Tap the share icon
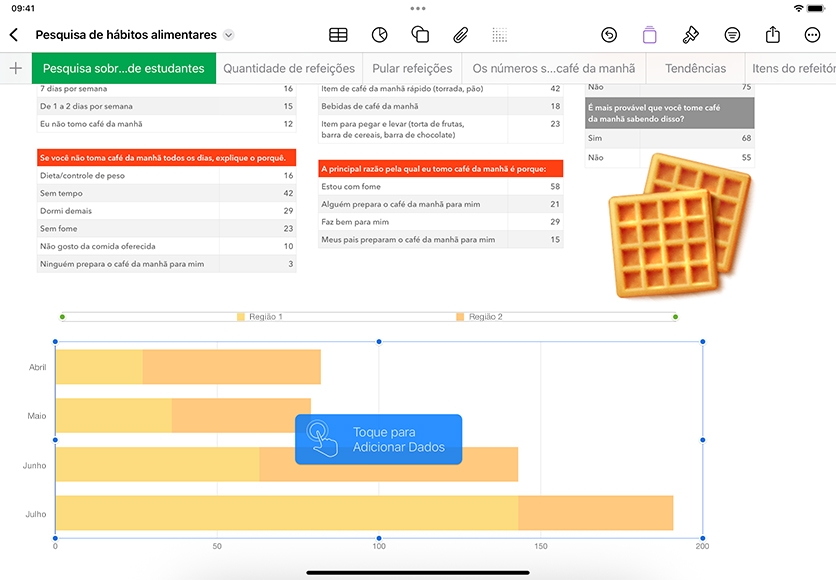Screen dimensions: 836x580 point(773,35)
